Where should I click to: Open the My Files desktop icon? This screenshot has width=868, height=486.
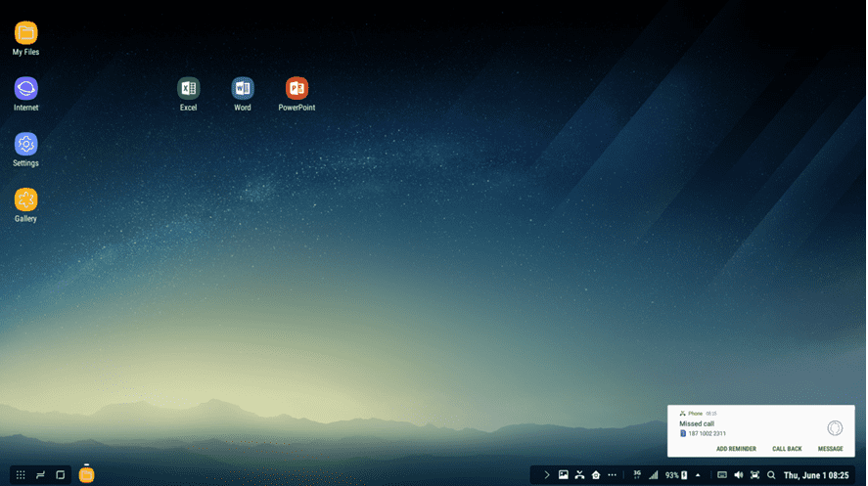25,34
